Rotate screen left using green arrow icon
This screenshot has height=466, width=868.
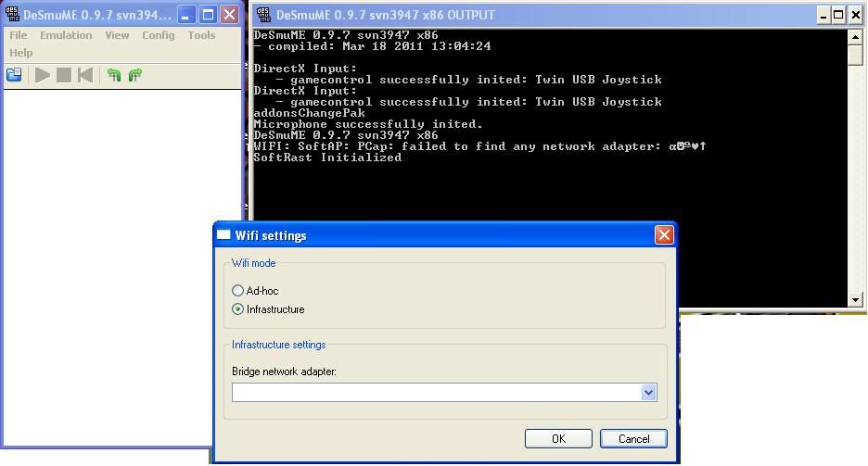click(x=113, y=75)
